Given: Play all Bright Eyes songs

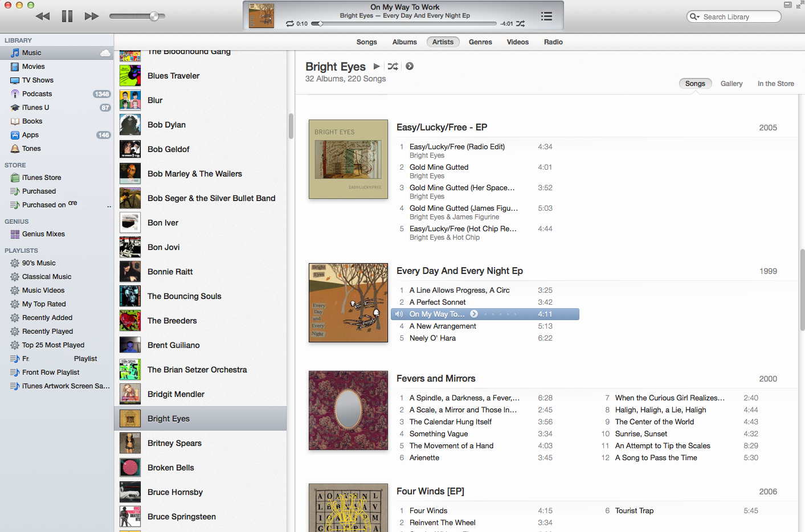Looking at the screenshot, I should (x=377, y=67).
